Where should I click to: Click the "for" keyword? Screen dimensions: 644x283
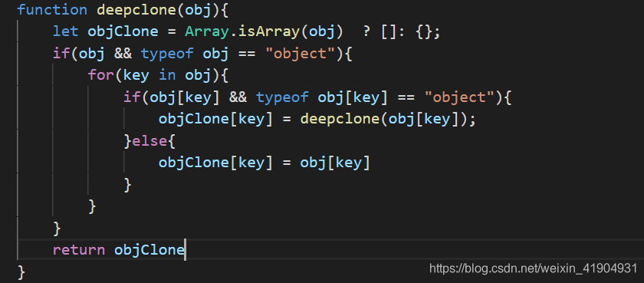(100, 75)
